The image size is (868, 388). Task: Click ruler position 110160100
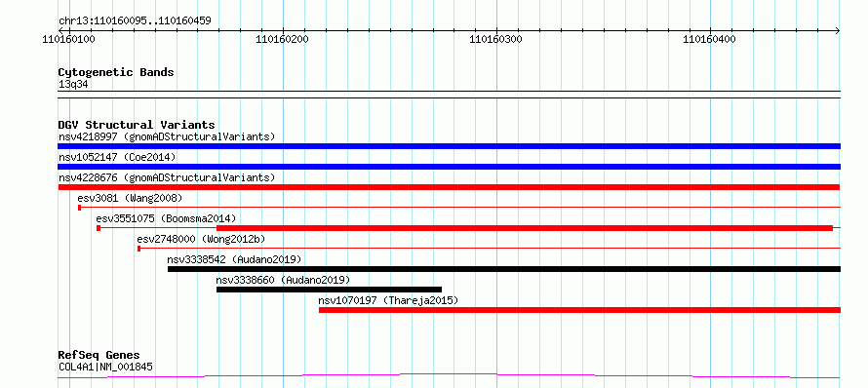(68, 39)
